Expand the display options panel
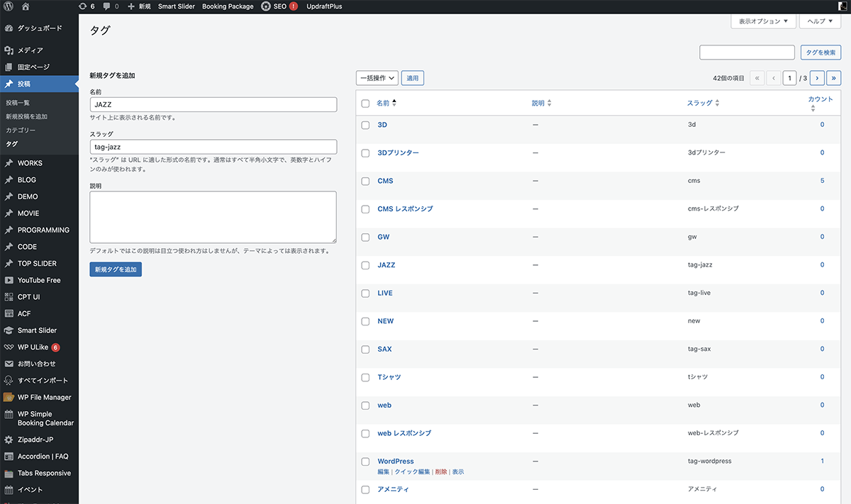Screen dimensions: 851x504 [763, 21]
